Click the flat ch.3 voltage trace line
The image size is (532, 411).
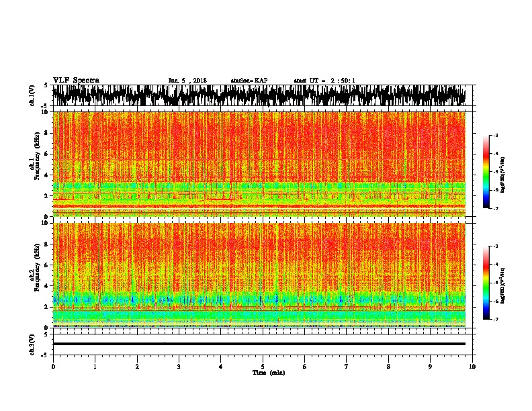tap(259, 344)
